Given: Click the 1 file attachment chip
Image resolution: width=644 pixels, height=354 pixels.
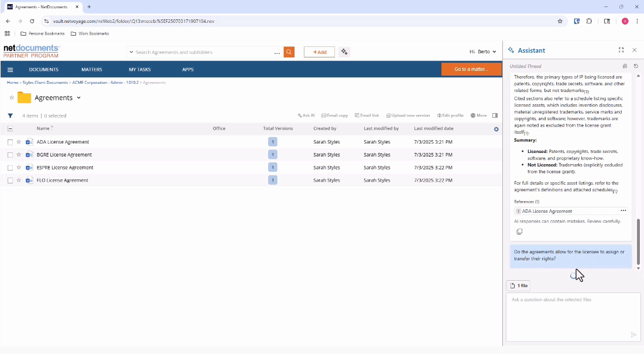Looking at the screenshot, I should (x=519, y=285).
